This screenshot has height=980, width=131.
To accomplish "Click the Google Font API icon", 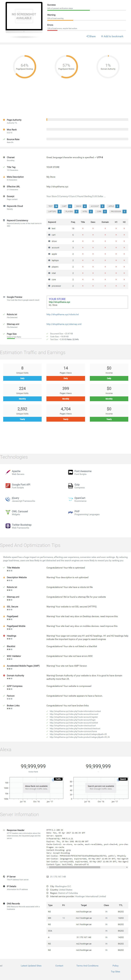I will coord(8,486).
